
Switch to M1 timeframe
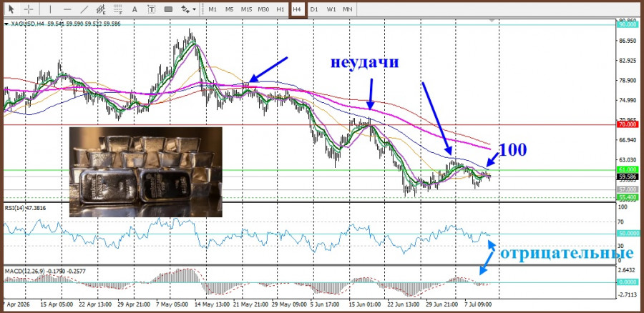213,9
